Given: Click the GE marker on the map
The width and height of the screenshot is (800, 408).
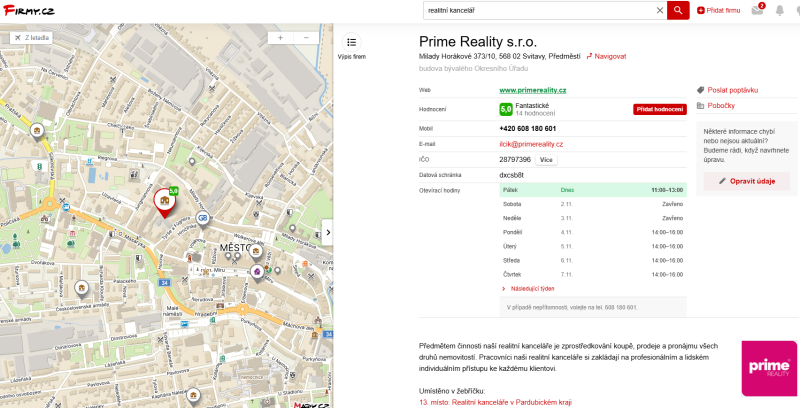Looking at the screenshot, I should tap(203, 219).
